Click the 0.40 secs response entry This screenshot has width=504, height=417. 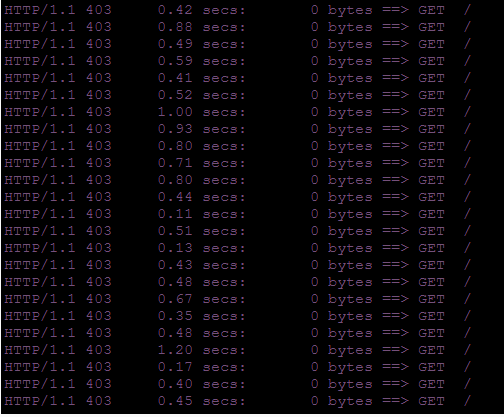click(237, 384)
